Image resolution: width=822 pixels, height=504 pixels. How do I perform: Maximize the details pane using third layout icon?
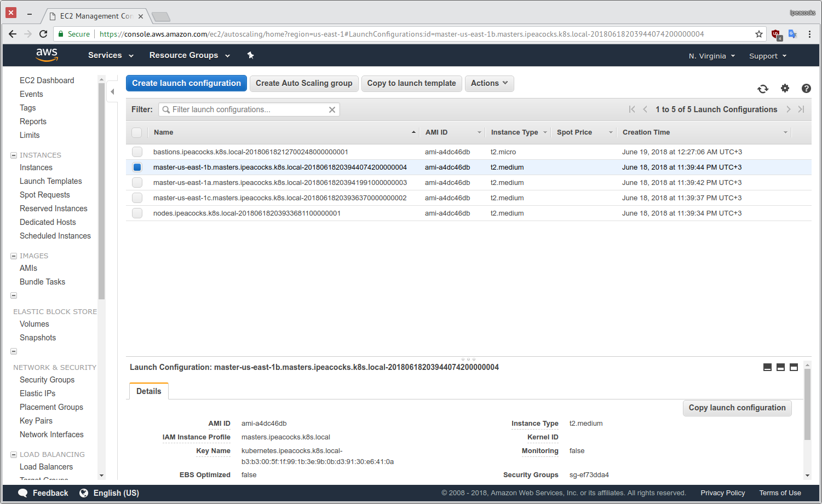(794, 367)
